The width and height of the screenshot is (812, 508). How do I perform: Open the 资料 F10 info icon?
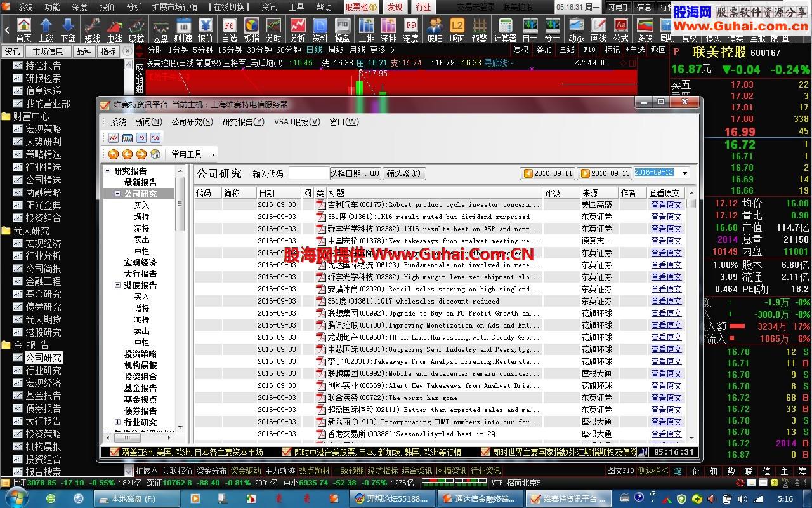(x=320, y=29)
